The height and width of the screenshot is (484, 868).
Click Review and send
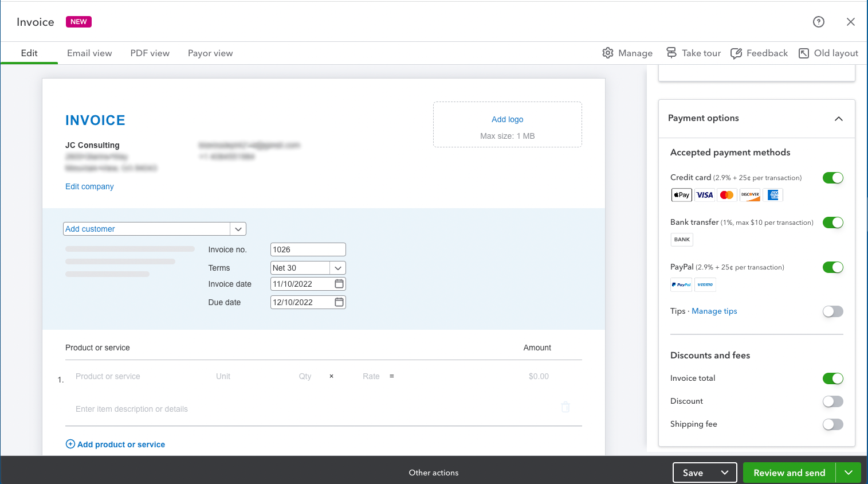point(789,473)
